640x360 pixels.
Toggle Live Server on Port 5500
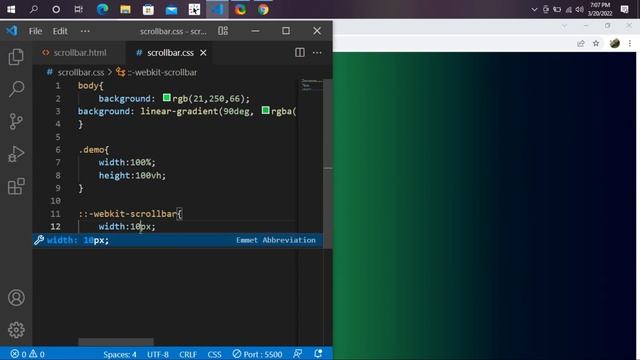[257, 354]
